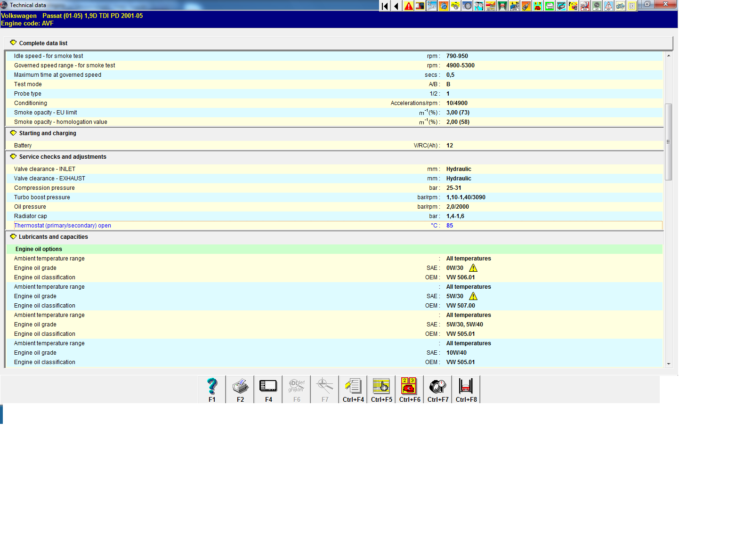Open the question mark car fault icon
This screenshot has width=744, height=560.
573,6
